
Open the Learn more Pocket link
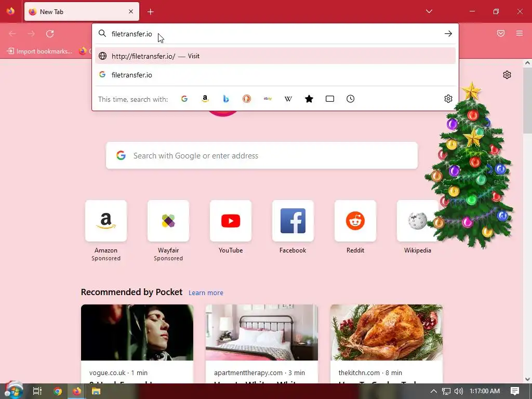point(206,292)
